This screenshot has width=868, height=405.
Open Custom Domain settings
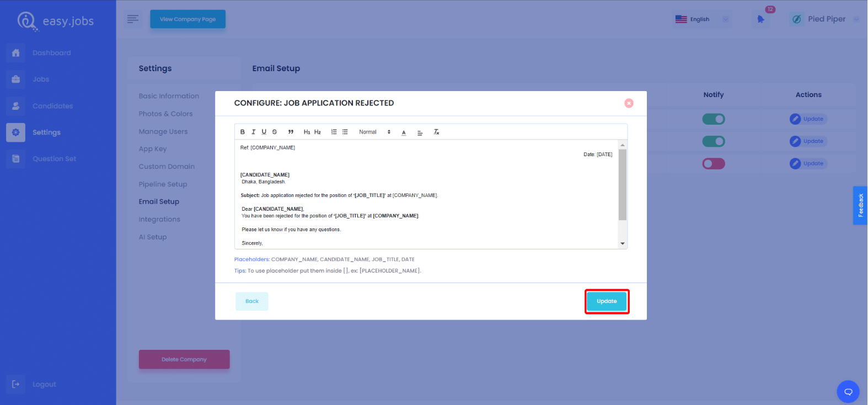167,167
